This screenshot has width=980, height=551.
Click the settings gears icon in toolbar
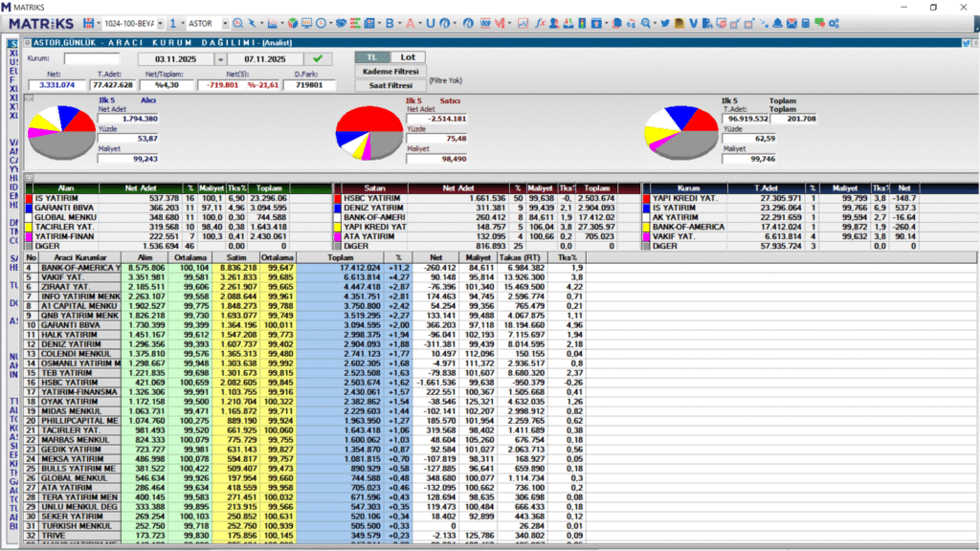click(x=833, y=22)
